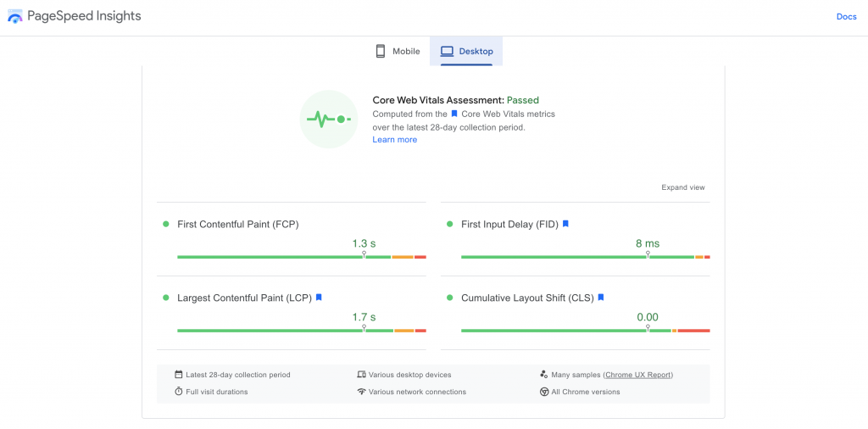Click the samples icon beside Many samples

[x=543, y=375]
